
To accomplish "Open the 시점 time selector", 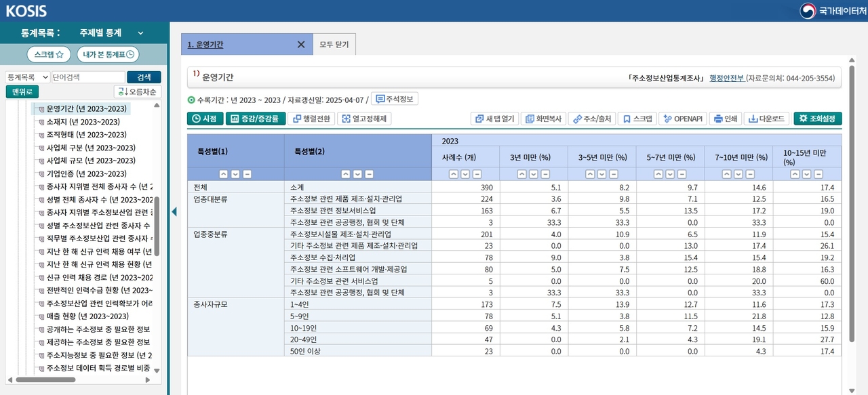I will click(x=205, y=119).
